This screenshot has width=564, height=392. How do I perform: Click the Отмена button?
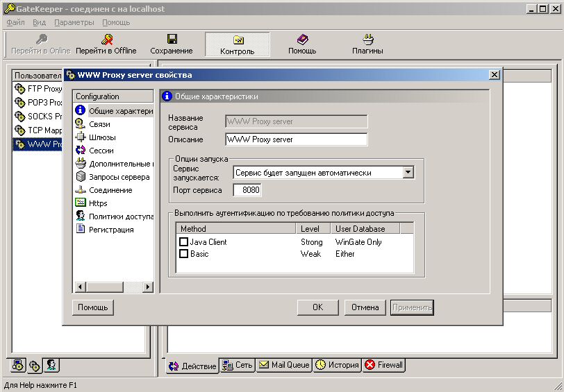(365, 307)
